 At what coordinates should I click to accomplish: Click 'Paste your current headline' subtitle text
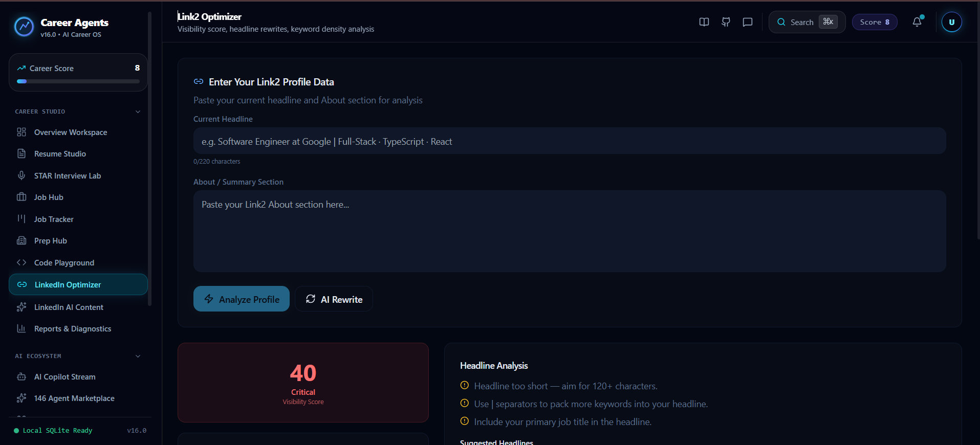308,100
